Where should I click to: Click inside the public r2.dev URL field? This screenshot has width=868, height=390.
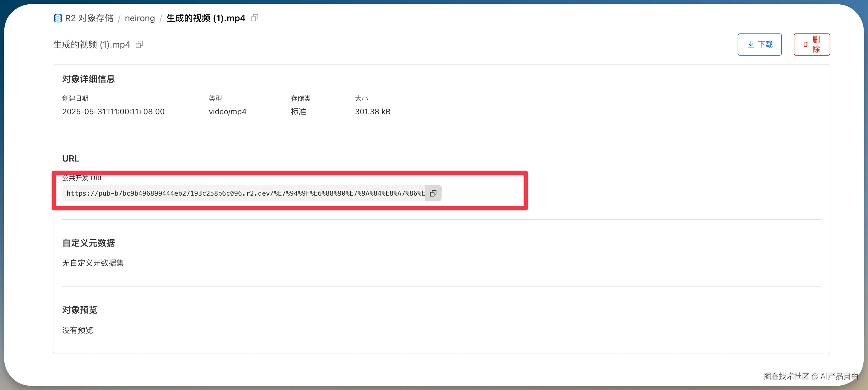click(x=245, y=193)
